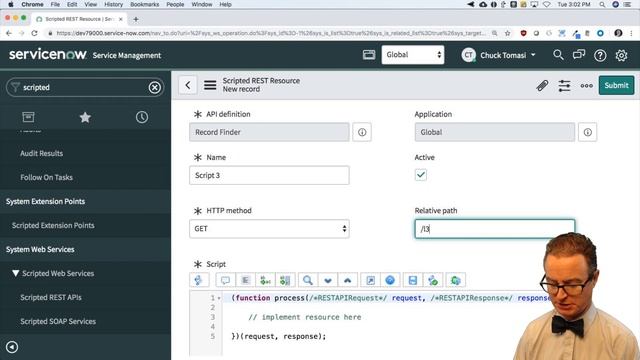Clear the navigator filter text

click(155, 87)
